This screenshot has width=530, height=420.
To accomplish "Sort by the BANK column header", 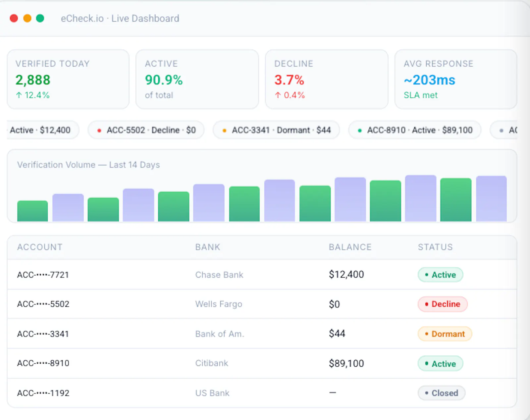I will point(208,247).
